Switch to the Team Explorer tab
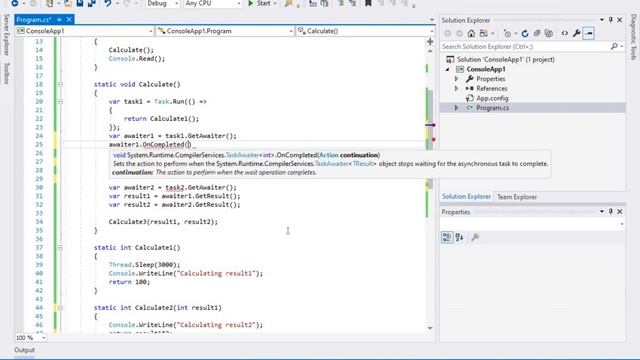This screenshot has height=360, width=640. [517, 197]
